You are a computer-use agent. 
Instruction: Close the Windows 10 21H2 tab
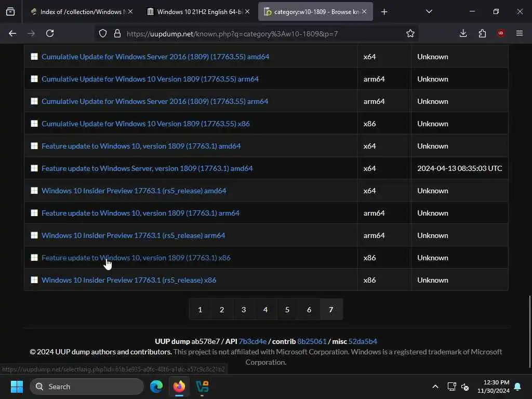pos(247,11)
